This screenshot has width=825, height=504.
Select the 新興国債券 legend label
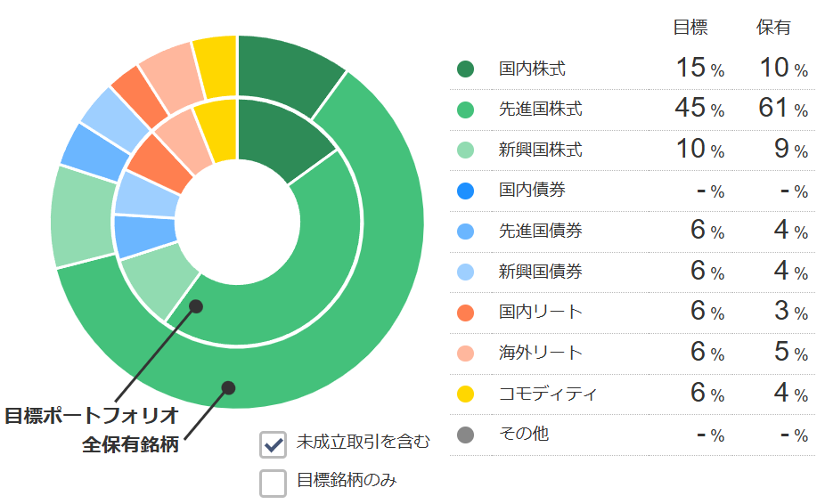pyautogui.click(x=541, y=272)
